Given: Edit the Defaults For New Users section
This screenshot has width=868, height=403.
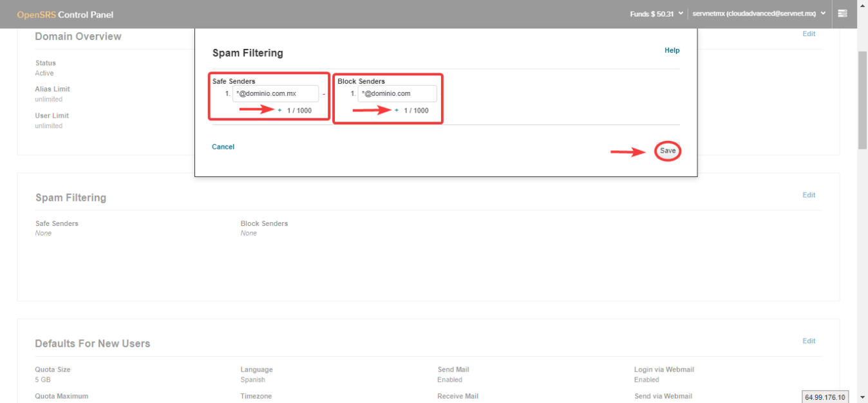Looking at the screenshot, I should point(809,341).
